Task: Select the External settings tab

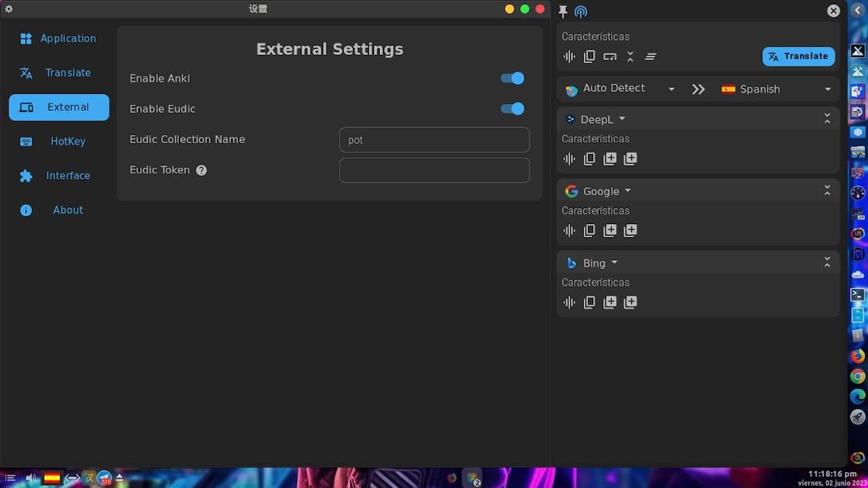Action: 59,107
